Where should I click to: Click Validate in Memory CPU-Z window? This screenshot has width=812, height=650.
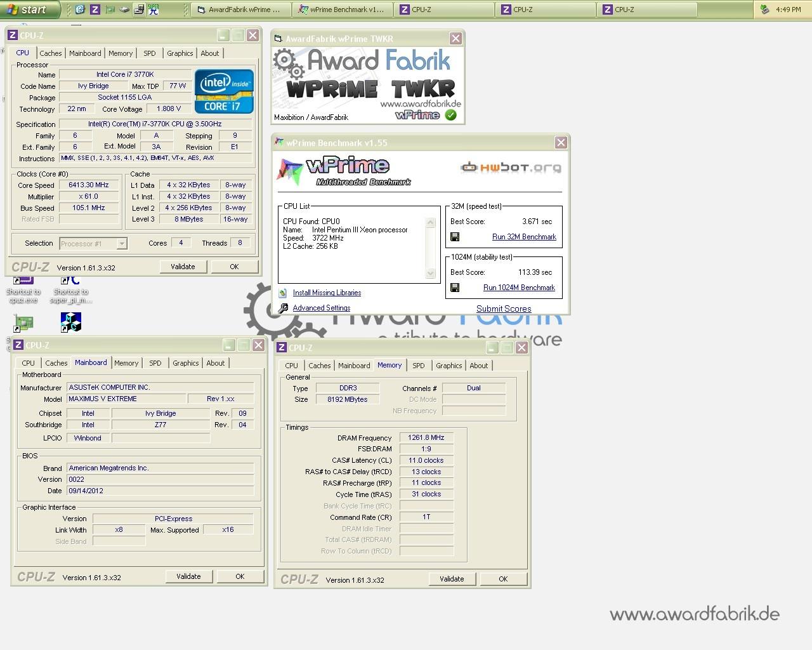point(452,579)
